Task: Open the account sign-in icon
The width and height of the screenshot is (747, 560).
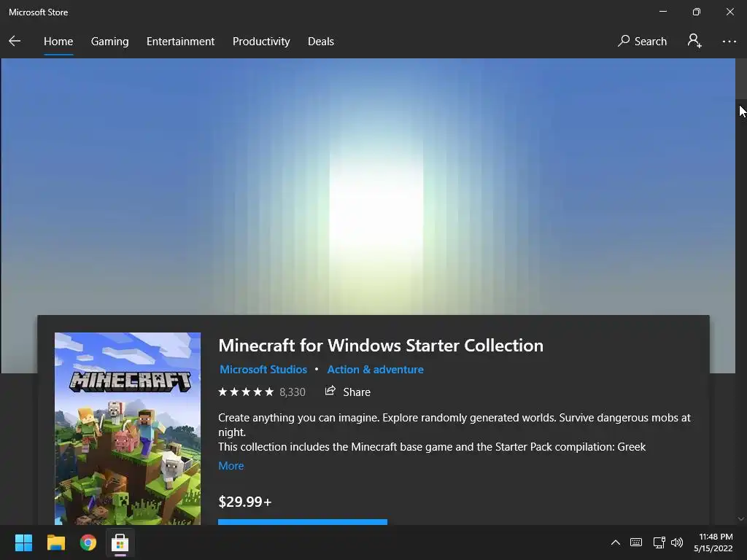Action: [x=694, y=41]
